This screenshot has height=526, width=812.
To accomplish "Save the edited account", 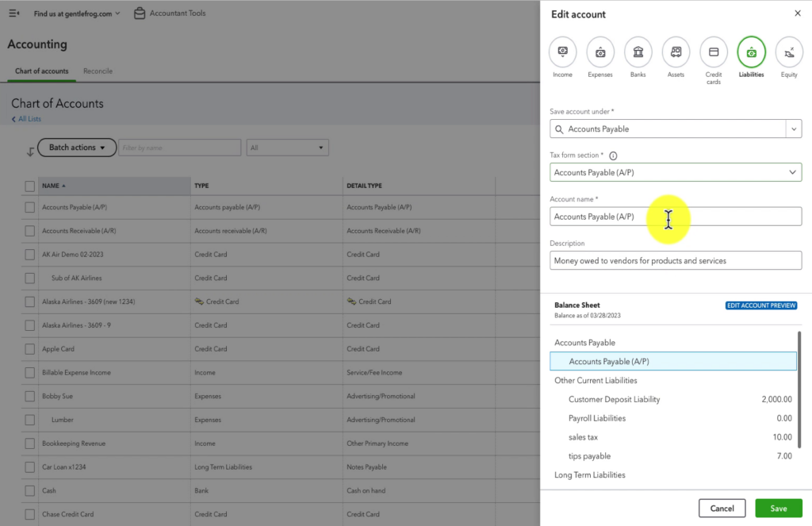I will [x=778, y=508].
